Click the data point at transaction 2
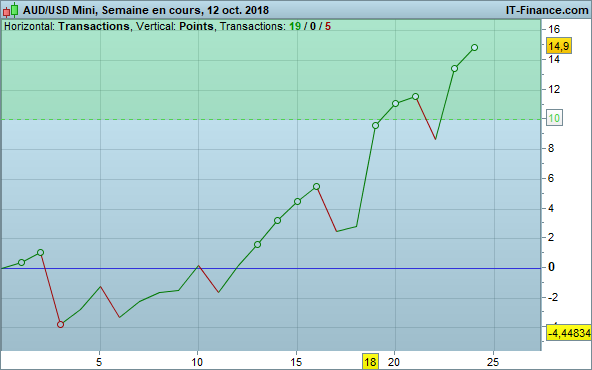The height and width of the screenshot is (370, 592). pos(40,253)
